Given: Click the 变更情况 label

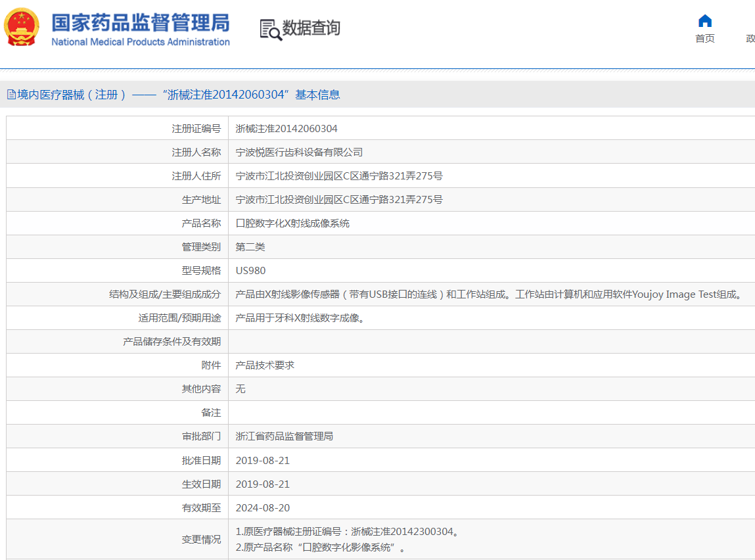Looking at the screenshot, I should [x=201, y=539].
